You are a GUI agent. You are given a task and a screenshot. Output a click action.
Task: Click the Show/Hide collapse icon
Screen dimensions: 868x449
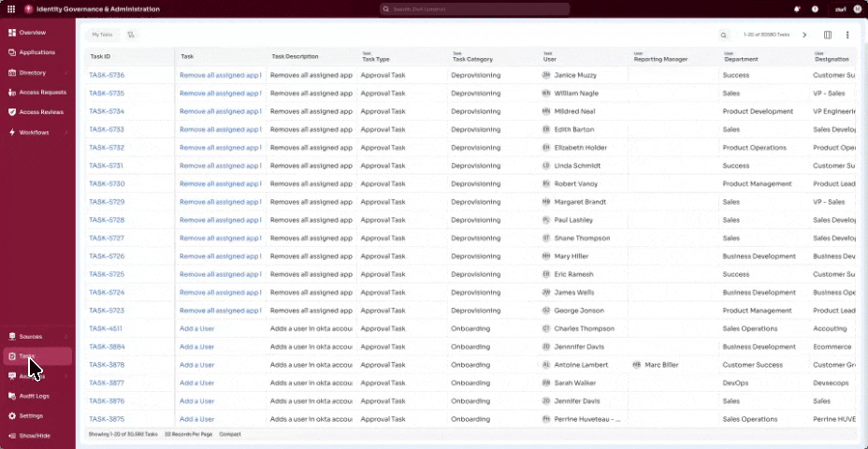pyautogui.click(x=11, y=436)
